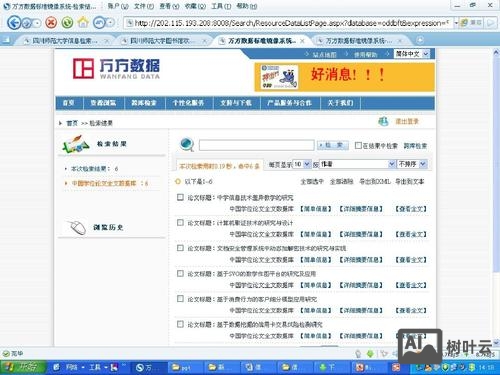Click the page vertical scrollbar
The height and width of the screenshot is (375, 500).
[496, 197]
